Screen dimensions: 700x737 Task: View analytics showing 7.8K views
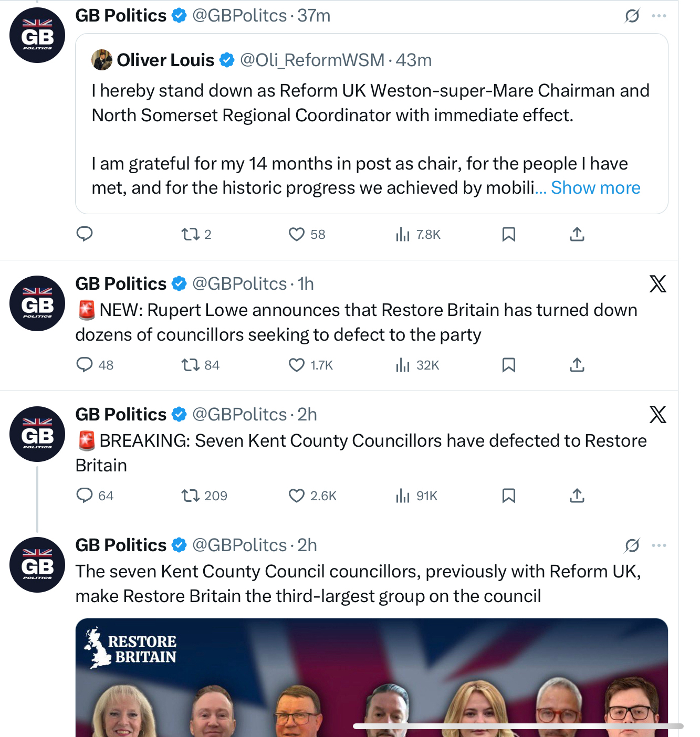click(403, 234)
